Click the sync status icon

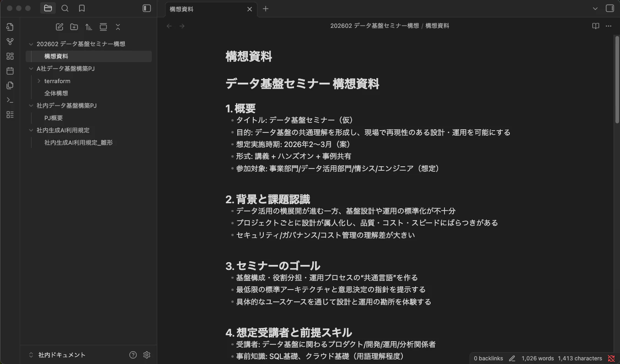[611, 359]
